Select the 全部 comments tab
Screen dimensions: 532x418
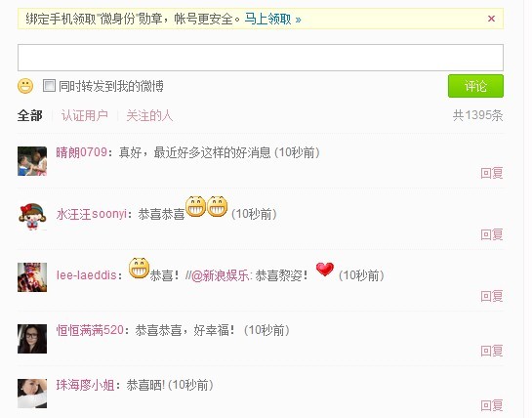point(30,116)
